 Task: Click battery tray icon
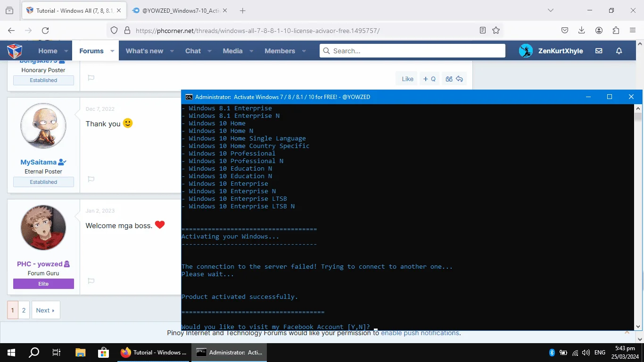tap(563, 353)
